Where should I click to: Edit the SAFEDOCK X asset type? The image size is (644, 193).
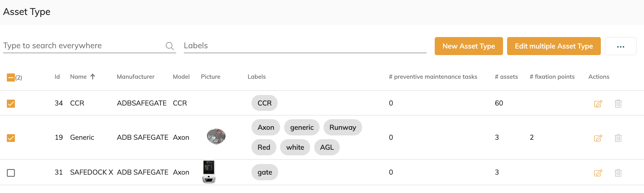click(x=598, y=173)
